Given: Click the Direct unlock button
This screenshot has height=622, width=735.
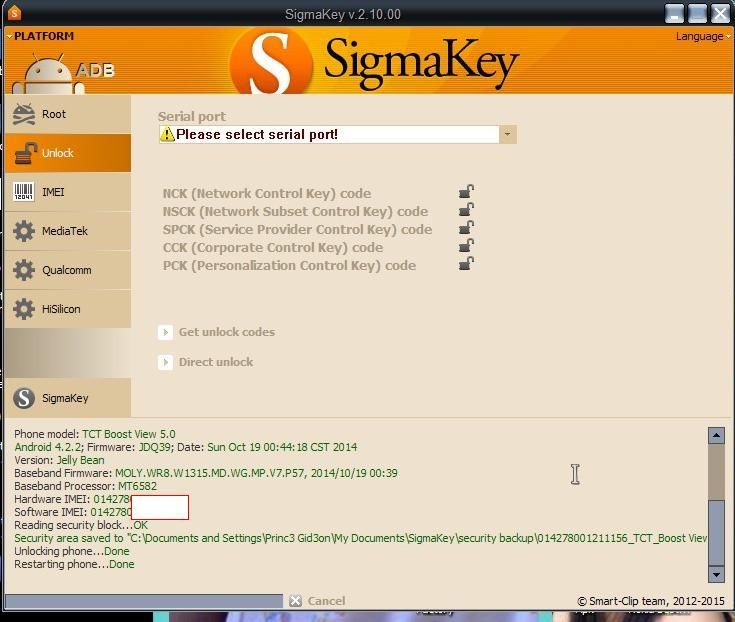Looking at the screenshot, I should tap(215, 362).
